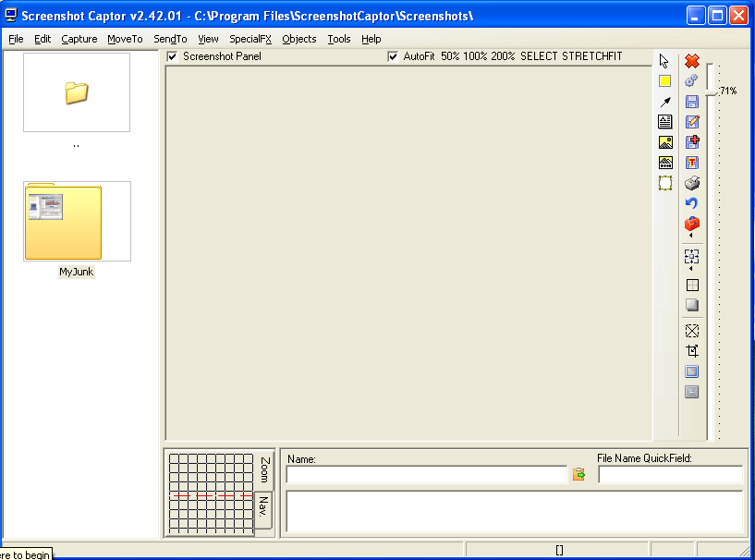This screenshot has width=755, height=560.
Task: Open the SpecialFX menu
Action: (250, 39)
